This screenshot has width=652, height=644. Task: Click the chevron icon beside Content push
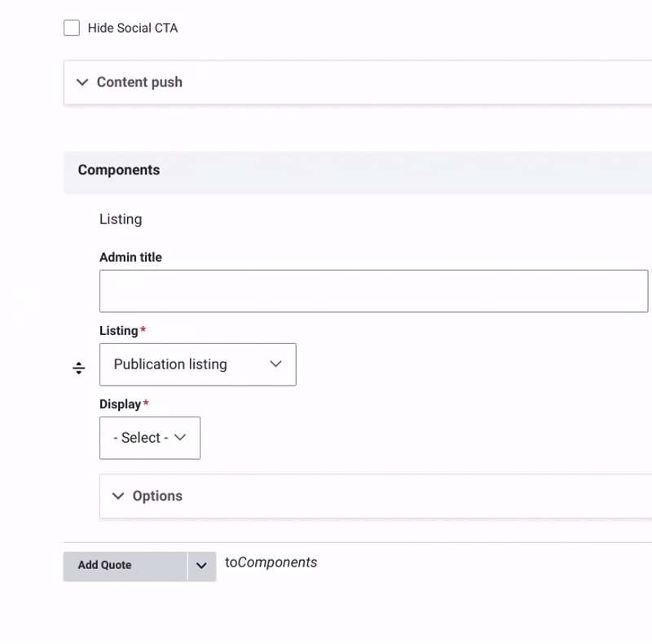pos(82,82)
